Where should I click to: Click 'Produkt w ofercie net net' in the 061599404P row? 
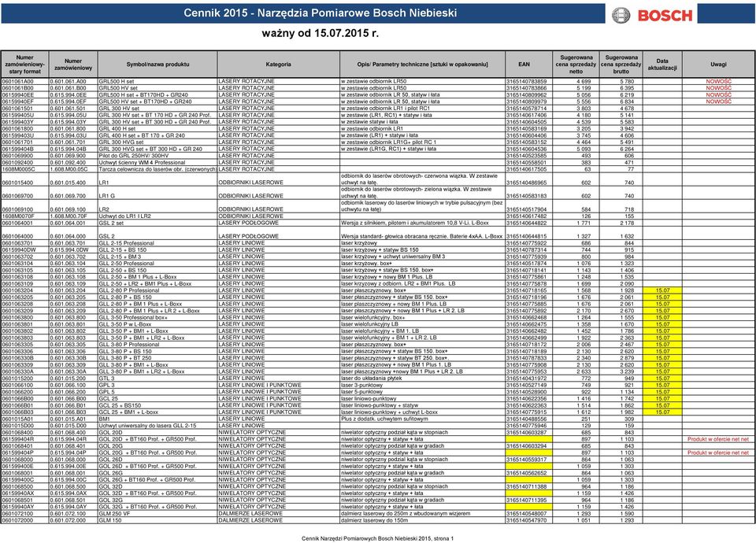point(718,452)
